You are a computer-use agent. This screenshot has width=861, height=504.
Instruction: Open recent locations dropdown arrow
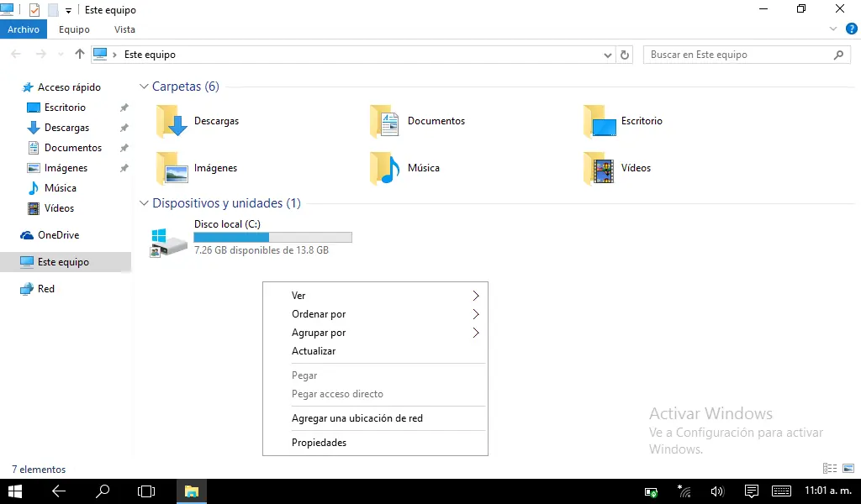61,55
